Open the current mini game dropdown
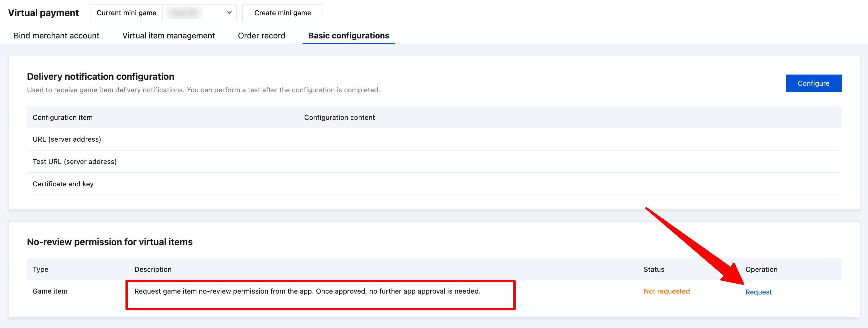Screen dimensions: 868x328 [199, 13]
